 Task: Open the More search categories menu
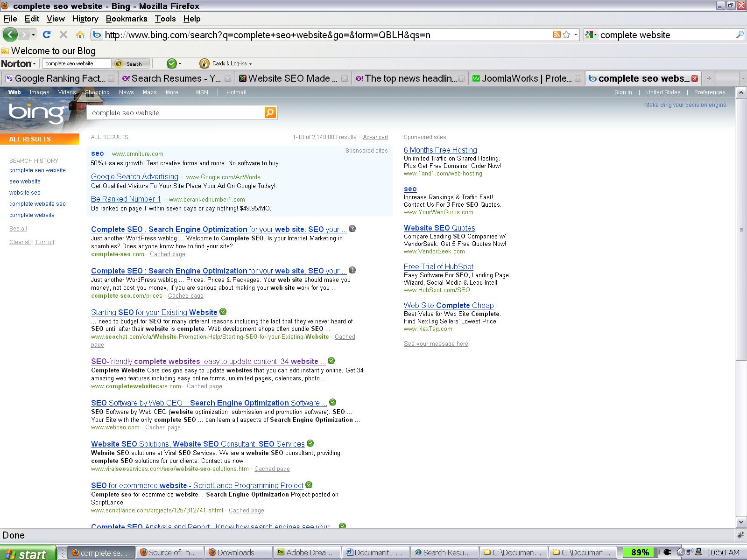pos(172,92)
